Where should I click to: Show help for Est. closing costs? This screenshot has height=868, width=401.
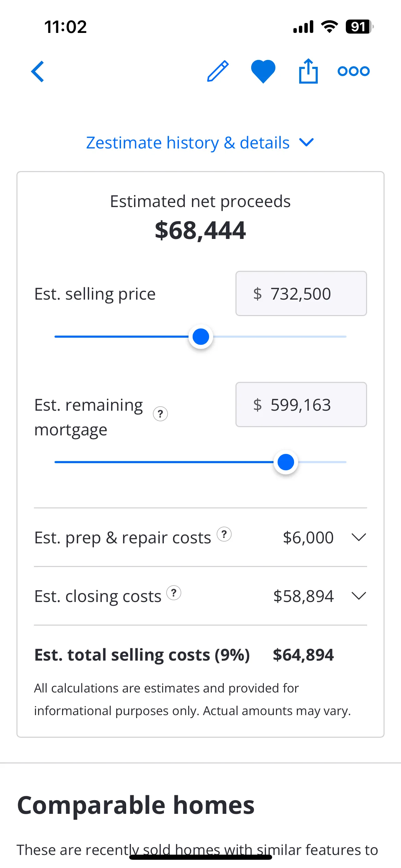[174, 593]
